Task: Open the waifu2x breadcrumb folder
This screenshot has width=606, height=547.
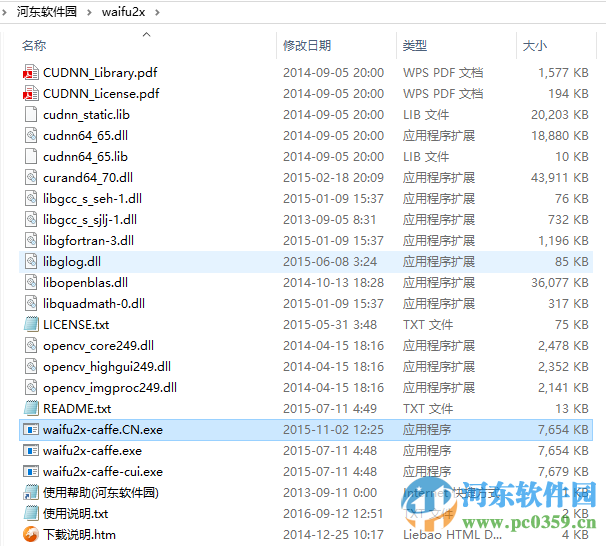Action: coord(123,12)
